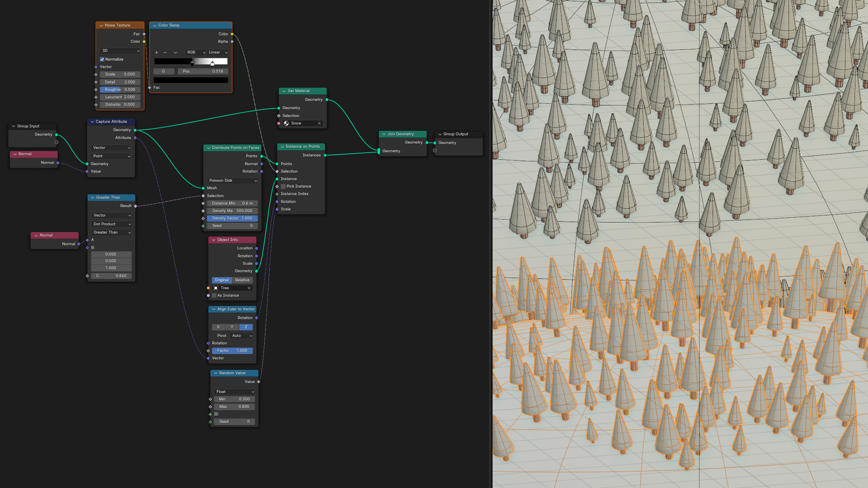The height and width of the screenshot is (488, 868).
Task: Open the Dot Product operation dropdown
Action: pyautogui.click(x=112, y=224)
